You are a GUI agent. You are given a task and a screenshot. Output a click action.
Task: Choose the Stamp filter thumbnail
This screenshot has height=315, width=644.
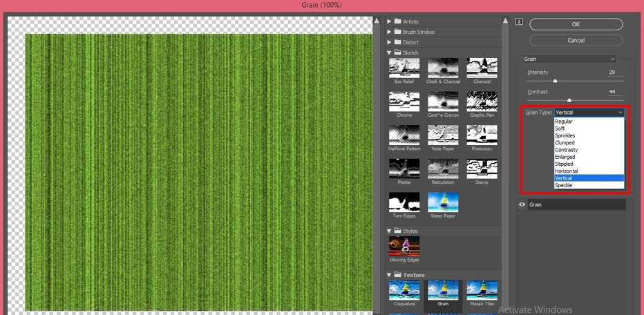482,169
